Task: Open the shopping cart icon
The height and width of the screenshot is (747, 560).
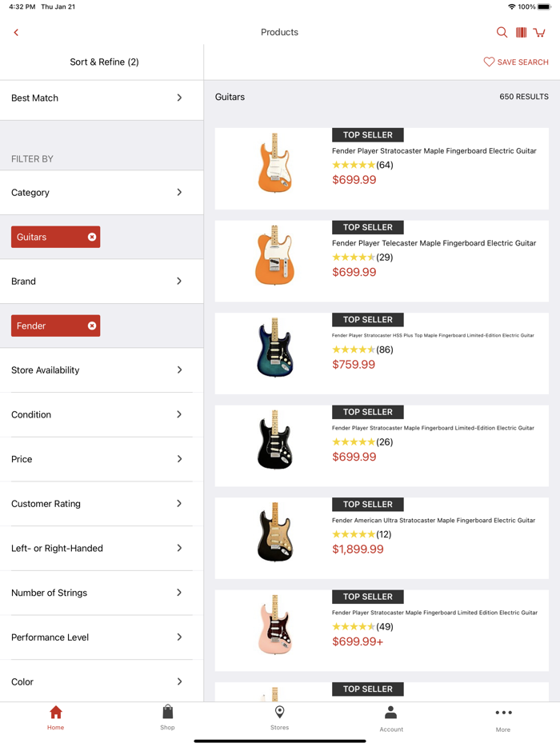Action: [x=540, y=32]
